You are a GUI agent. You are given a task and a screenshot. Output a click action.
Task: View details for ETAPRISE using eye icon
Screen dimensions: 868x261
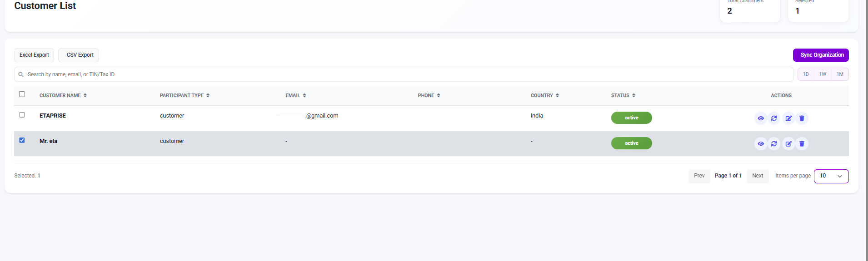(x=761, y=118)
